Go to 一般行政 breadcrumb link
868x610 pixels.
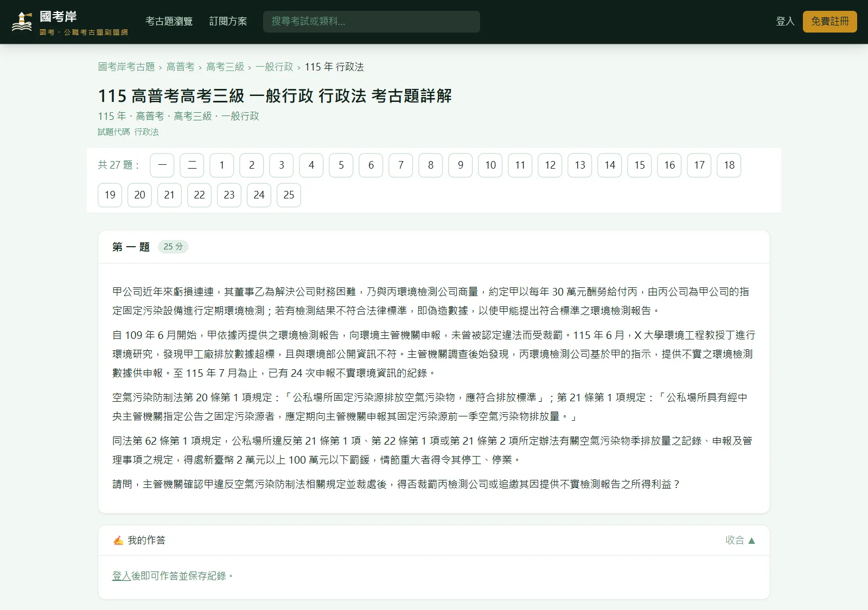[275, 67]
